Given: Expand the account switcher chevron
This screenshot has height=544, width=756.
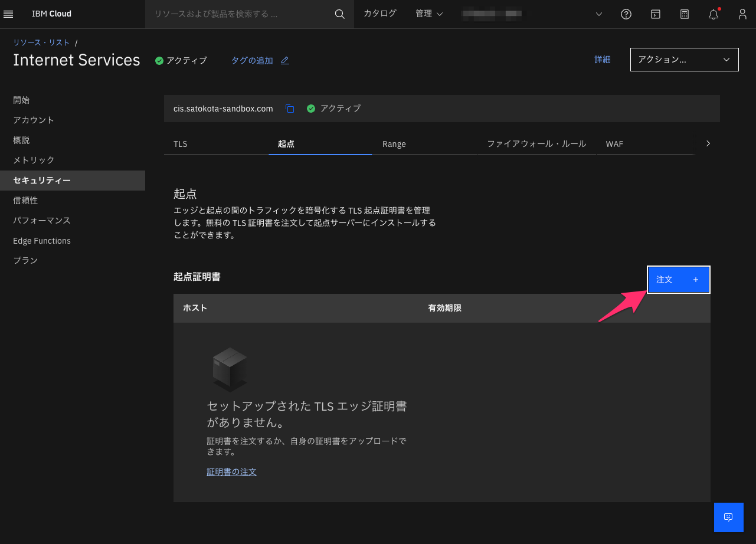Looking at the screenshot, I should pos(599,14).
